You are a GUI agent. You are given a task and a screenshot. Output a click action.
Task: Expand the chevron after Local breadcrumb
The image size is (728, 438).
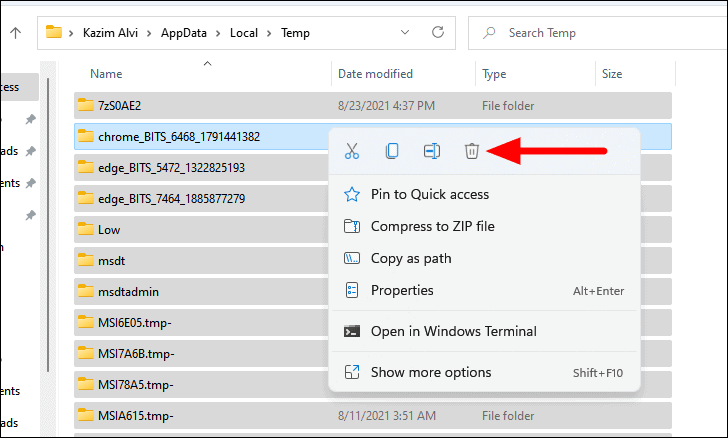[269, 33]
